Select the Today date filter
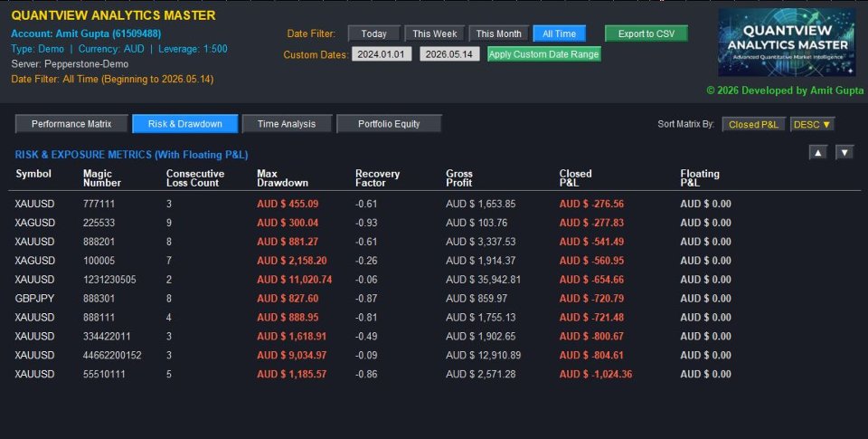 (374, 33)
